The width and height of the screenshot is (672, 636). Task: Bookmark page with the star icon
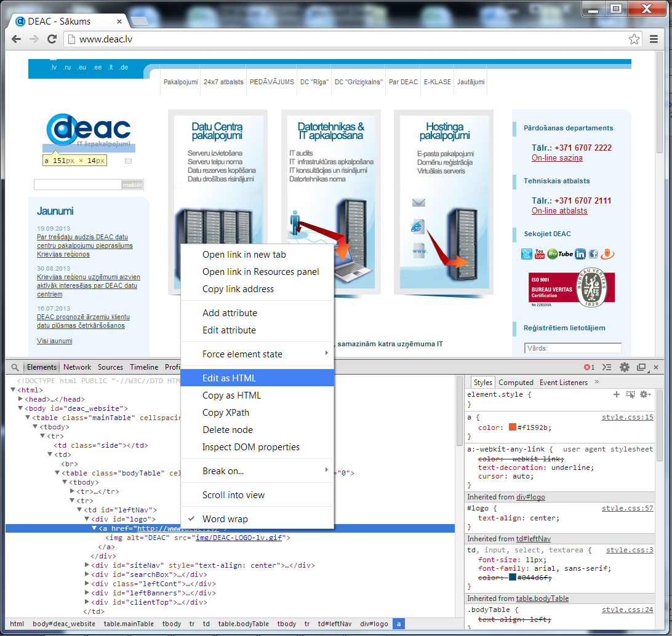634,39
